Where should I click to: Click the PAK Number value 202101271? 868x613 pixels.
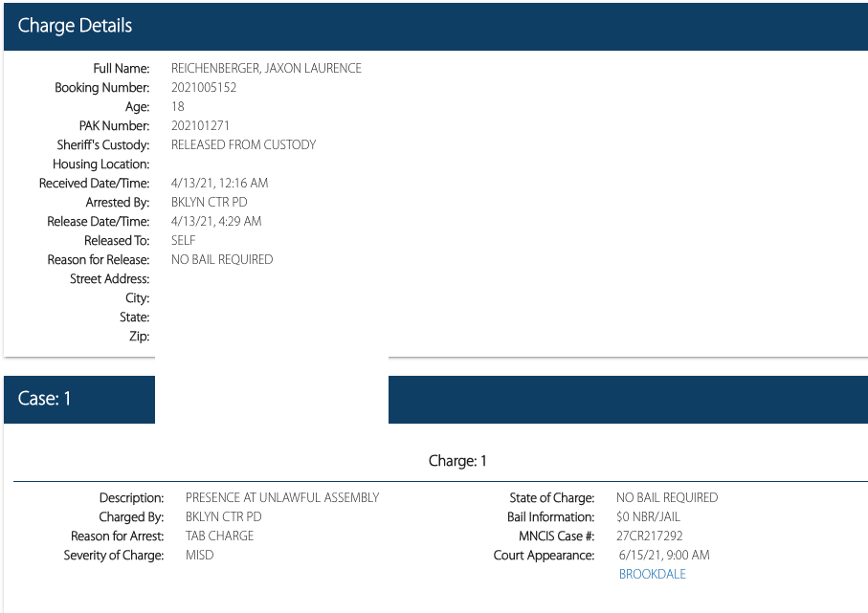click(x=200, y=125)
